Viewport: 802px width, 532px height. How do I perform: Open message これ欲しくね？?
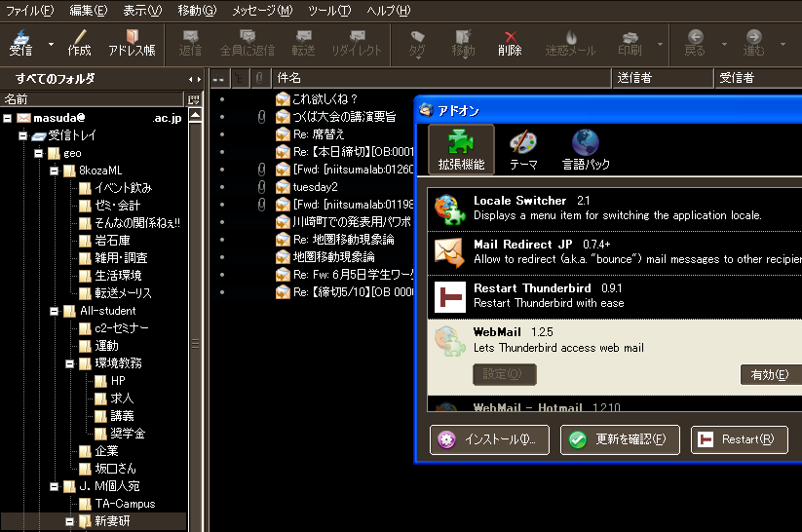[x=325, y=98]
